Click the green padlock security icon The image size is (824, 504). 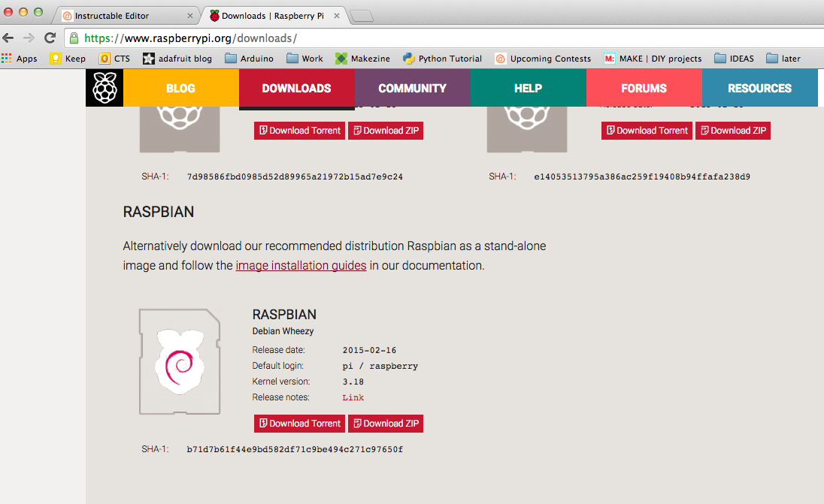pyautogui.click(x=74, y=38)
